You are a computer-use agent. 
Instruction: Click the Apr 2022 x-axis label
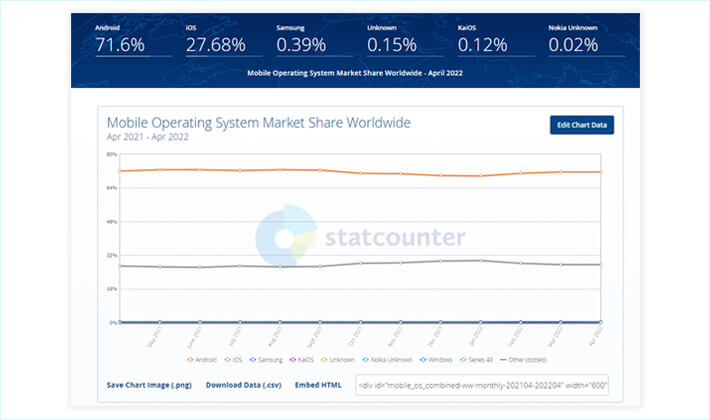tap(595, 337)
